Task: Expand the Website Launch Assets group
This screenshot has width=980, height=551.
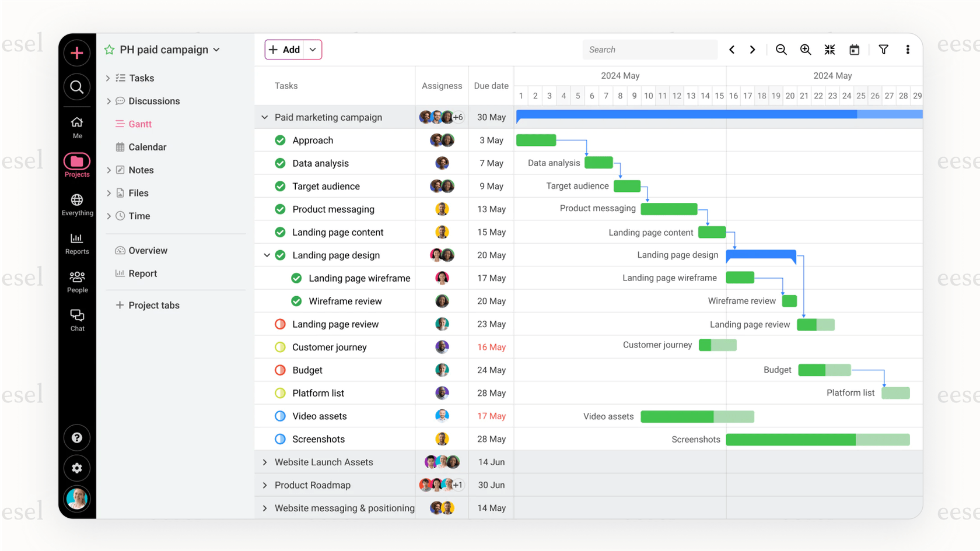Action: click(264, 462)
